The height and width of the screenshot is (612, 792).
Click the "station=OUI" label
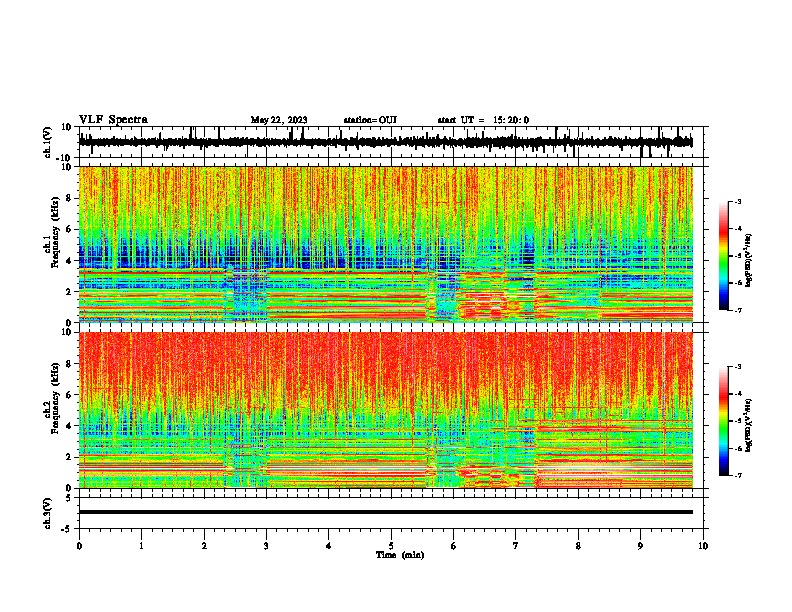370,120
